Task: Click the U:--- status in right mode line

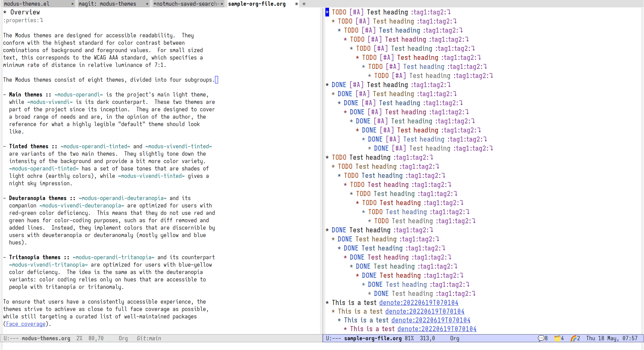Action: 333,338
